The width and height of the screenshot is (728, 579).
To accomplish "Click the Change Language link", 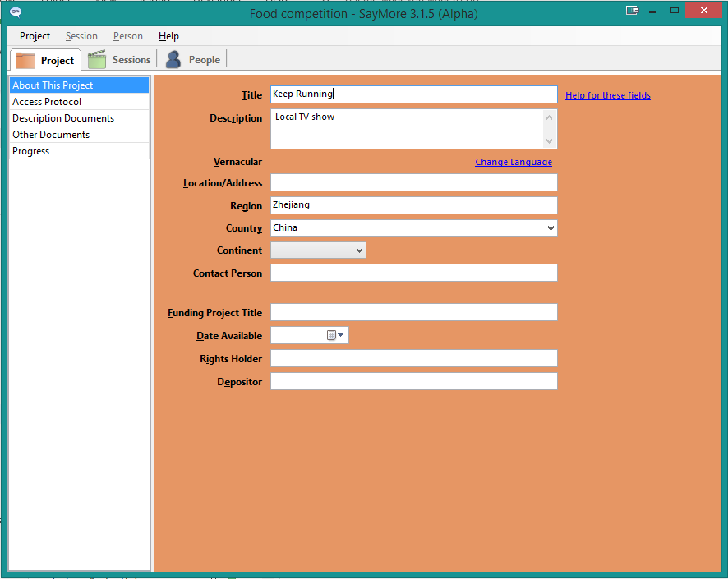I will point(514,162).
